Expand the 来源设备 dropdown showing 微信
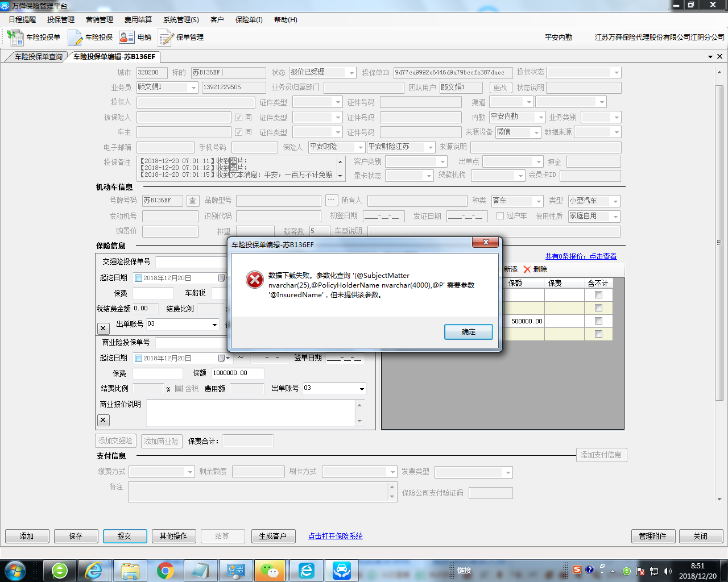This screenshot has width=728, height=582. pyautogui.click(x=536, y=132)
